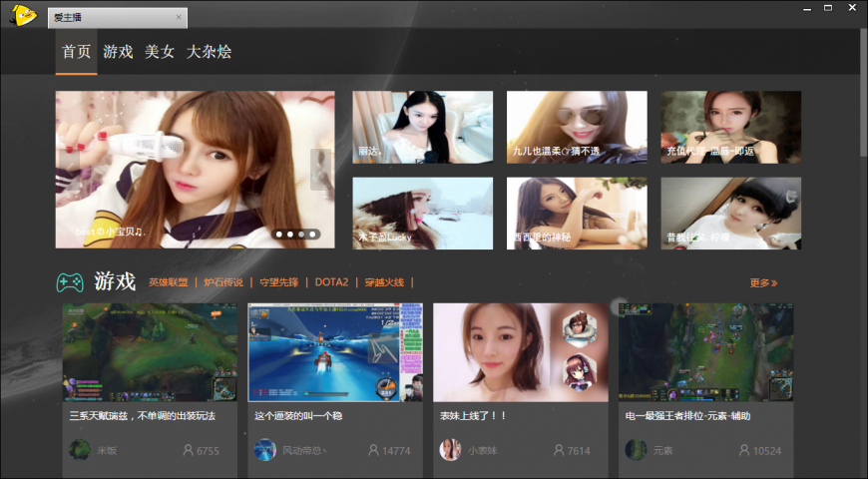Open the 木子盈Lucky streamer thumbnail
Image resolution: width=868 pixels, height=479 pixels.
[422, 214]
